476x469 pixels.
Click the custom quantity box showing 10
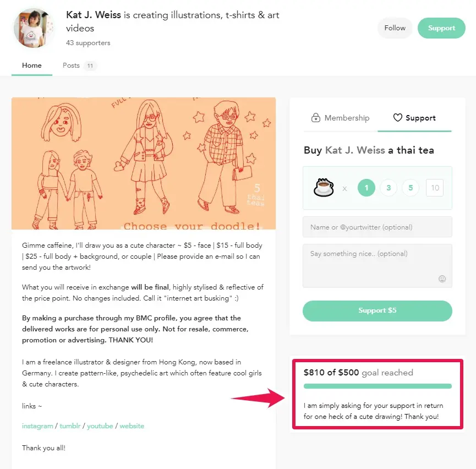[x=435, y=188]
